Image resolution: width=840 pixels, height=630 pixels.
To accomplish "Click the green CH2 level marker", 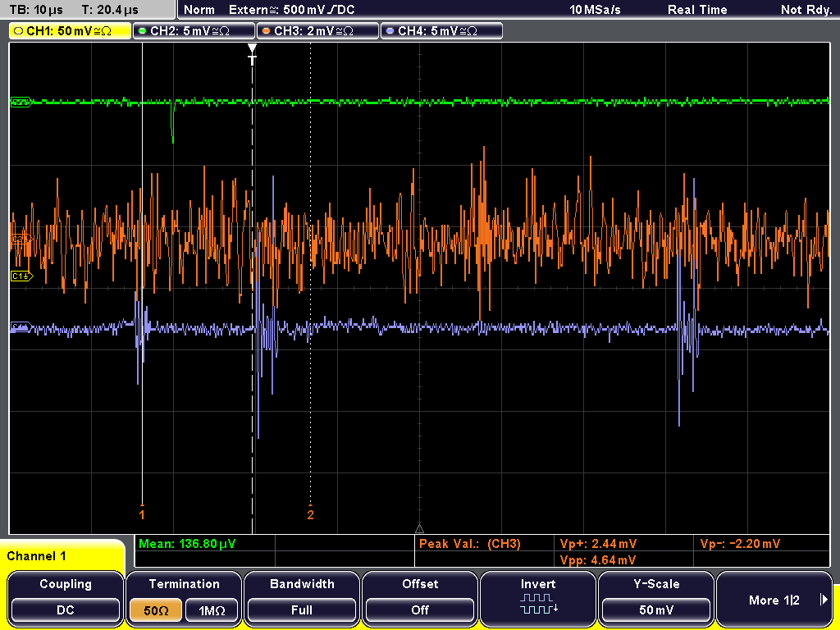I will (x=21, y=102).
